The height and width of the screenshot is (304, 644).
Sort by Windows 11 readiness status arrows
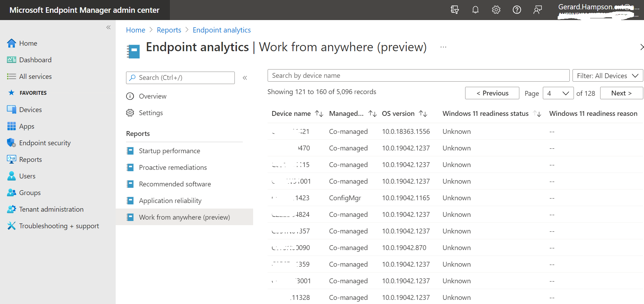coord(537,114)
